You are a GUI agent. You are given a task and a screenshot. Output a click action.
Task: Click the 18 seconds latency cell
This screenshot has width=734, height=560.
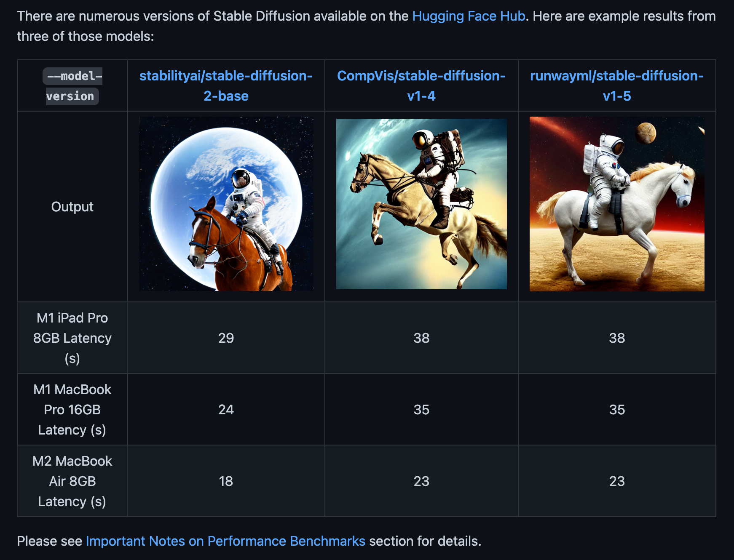point(226,481)
